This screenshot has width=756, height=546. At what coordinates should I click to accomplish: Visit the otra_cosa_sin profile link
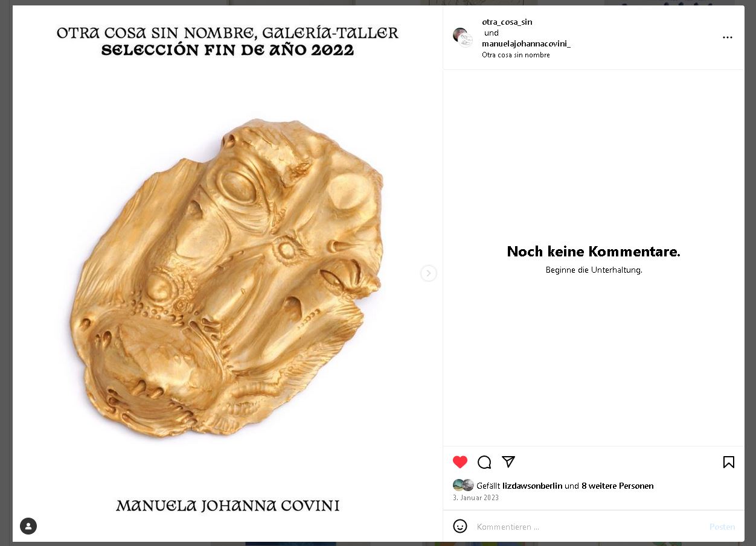(507, 22)
